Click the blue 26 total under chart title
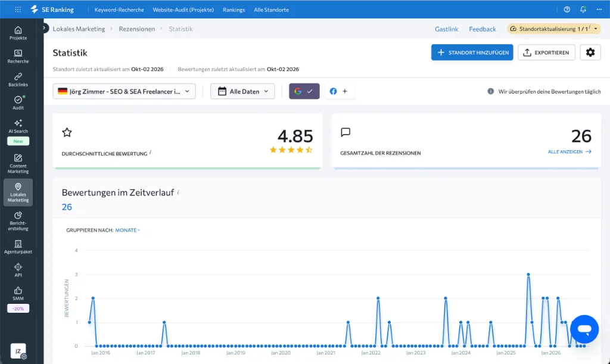The height and width of the screenshot is (364, 610). click(67, 207)
